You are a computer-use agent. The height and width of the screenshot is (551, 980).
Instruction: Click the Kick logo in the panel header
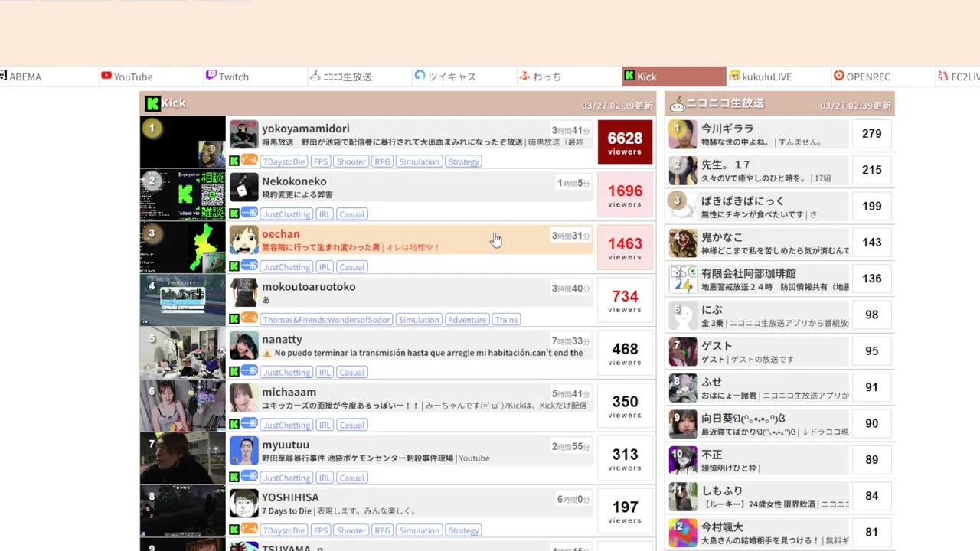pos(152,103)
